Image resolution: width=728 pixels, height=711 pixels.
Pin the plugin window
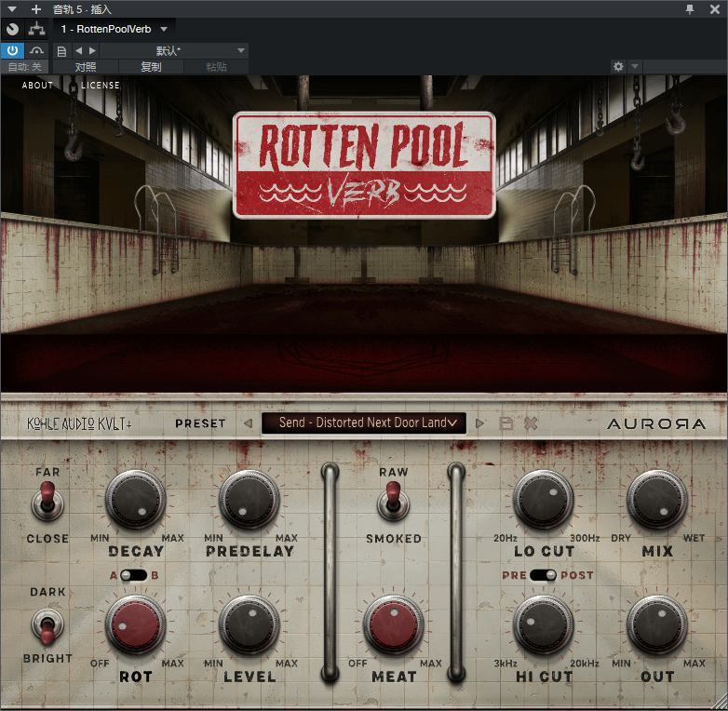[x=690, y=9]
